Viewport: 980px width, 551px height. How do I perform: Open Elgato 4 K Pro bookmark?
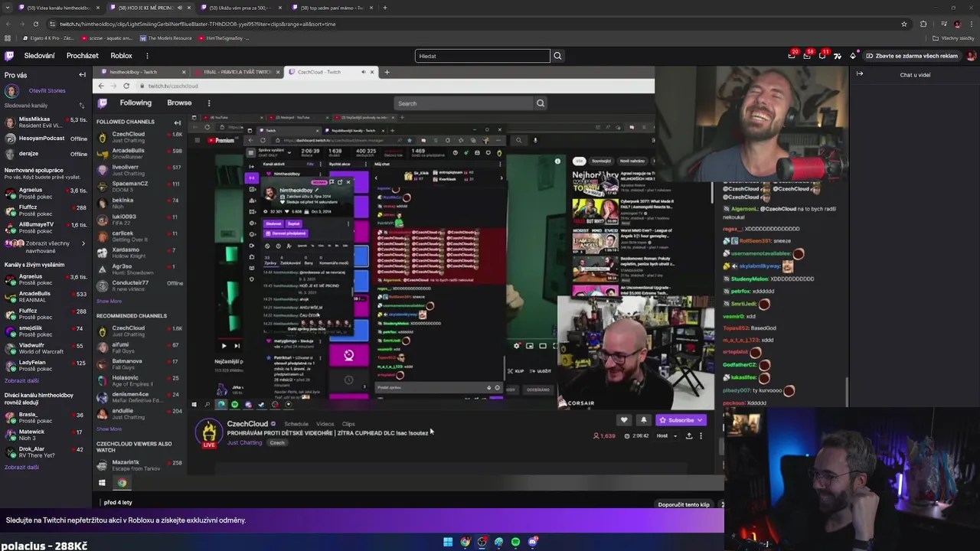pos(47,38)
